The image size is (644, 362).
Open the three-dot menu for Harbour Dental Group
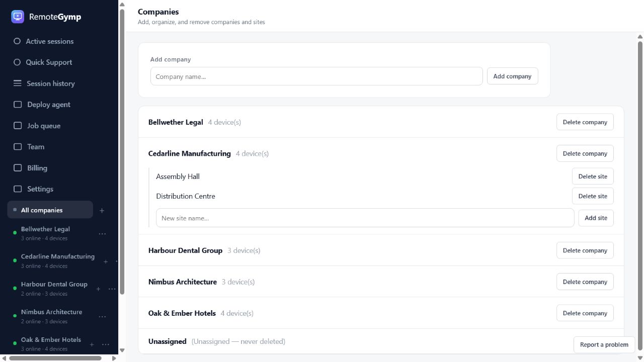112,289
